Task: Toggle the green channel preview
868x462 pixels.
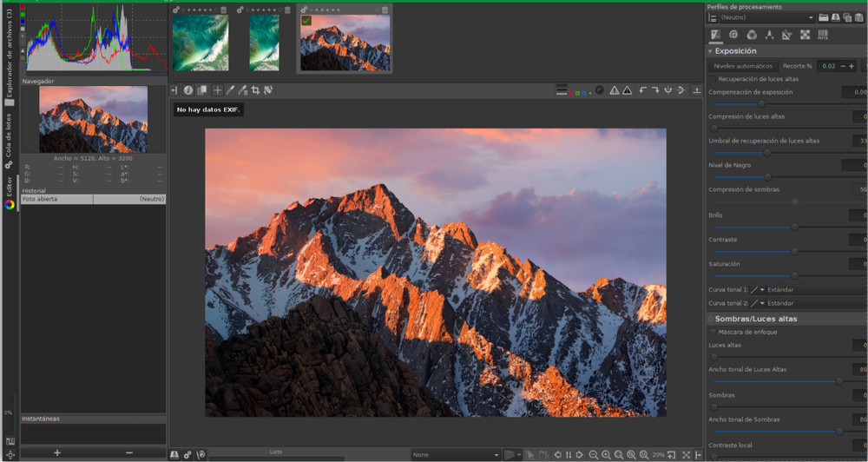Action: [577, 93]
